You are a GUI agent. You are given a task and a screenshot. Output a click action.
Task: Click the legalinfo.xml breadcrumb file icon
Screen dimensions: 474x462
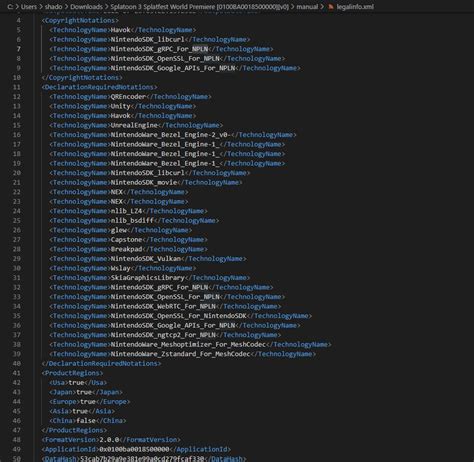[x=331, y=7]
